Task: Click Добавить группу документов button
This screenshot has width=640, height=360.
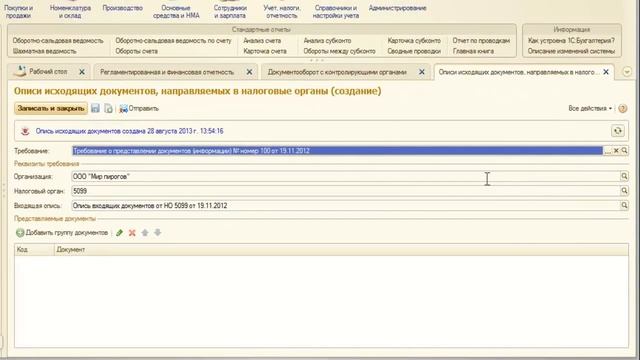Action: (62, 233)
